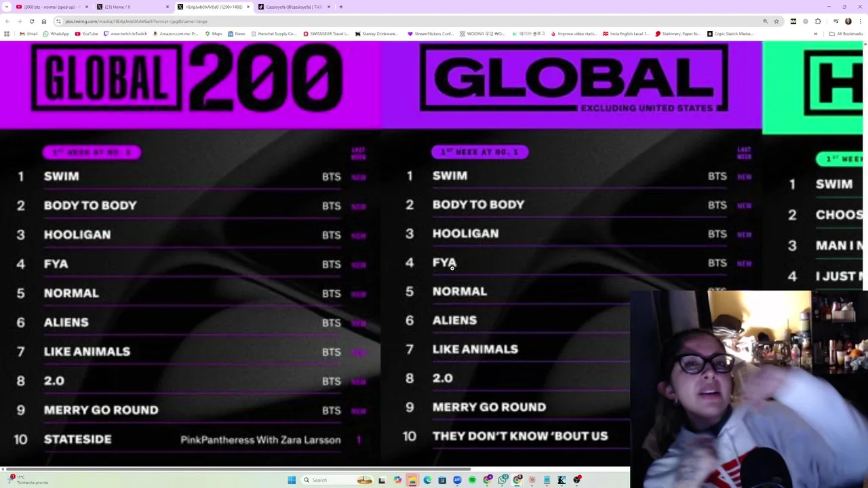Reload the current page
Image resolution: width=868 pixels, height=488 pixels.
(x=31, y=21)
